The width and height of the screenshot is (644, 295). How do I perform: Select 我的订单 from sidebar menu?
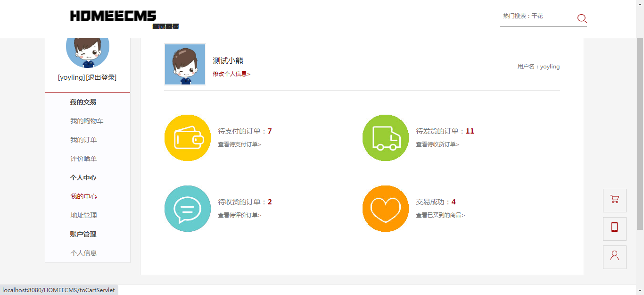(83, 140)
